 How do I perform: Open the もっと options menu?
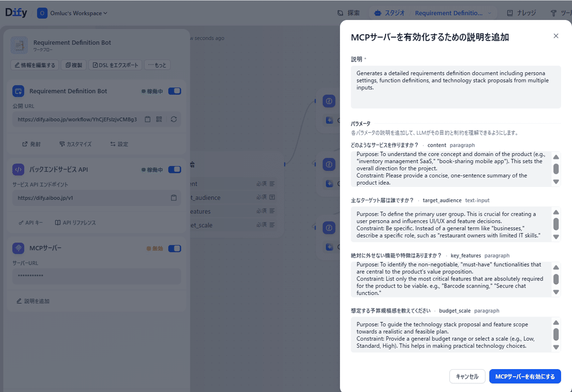tap(157, 65)
